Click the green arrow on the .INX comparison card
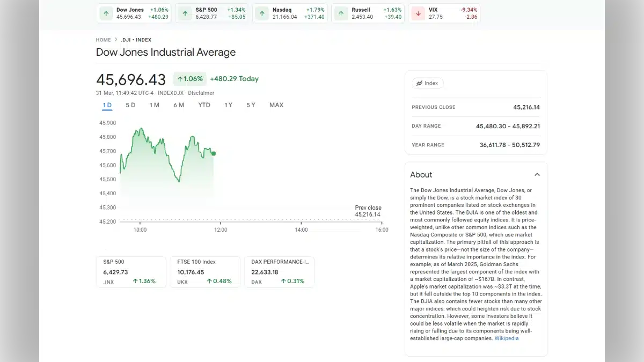The width and height of the screenshot is (644, 362). [135, 280]
